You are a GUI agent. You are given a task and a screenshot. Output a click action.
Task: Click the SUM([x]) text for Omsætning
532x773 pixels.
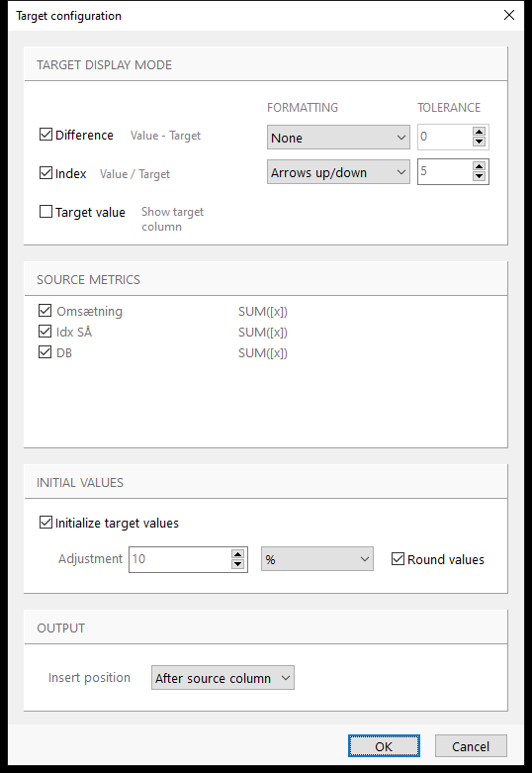coord(263,312)
